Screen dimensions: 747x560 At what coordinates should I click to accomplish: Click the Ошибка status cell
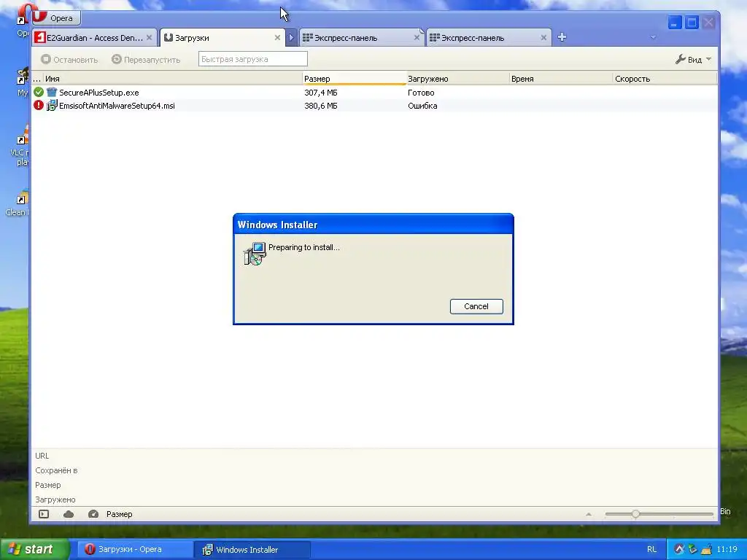pyautogui.click(x=422, y=106)
